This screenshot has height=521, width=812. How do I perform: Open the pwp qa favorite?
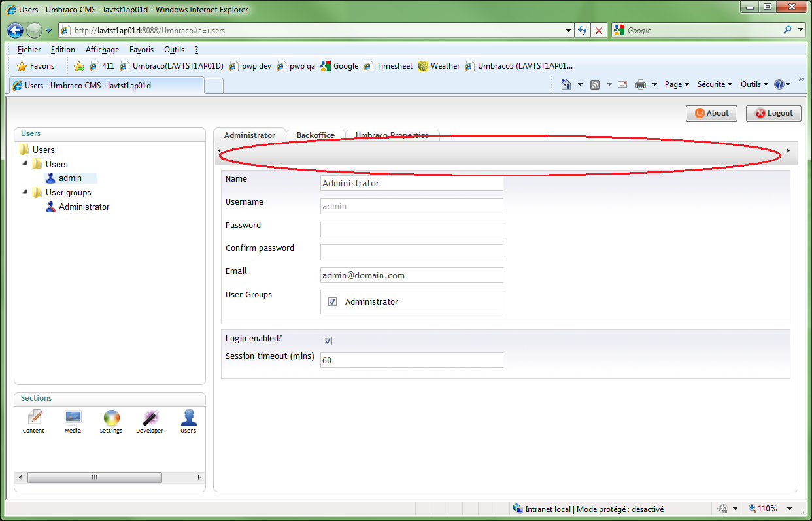click(296, 66)
